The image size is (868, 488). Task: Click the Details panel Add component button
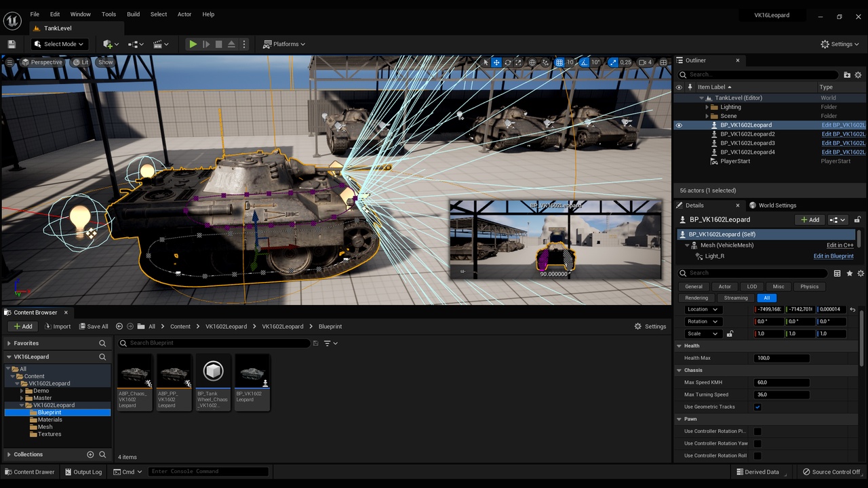point(810,220)
